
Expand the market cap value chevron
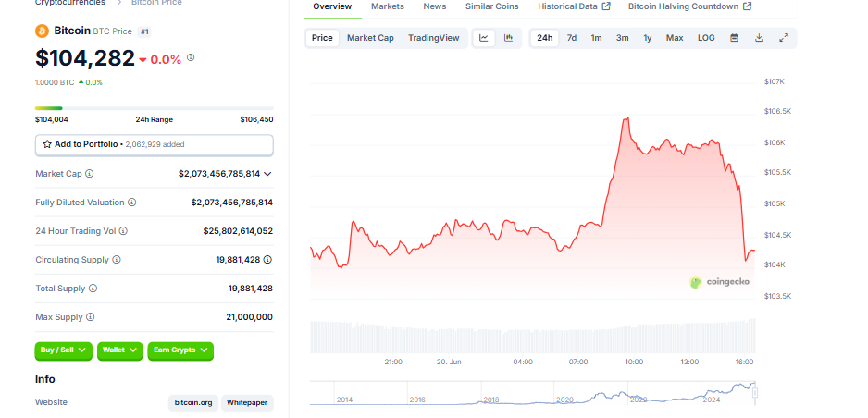pos(267,174)
